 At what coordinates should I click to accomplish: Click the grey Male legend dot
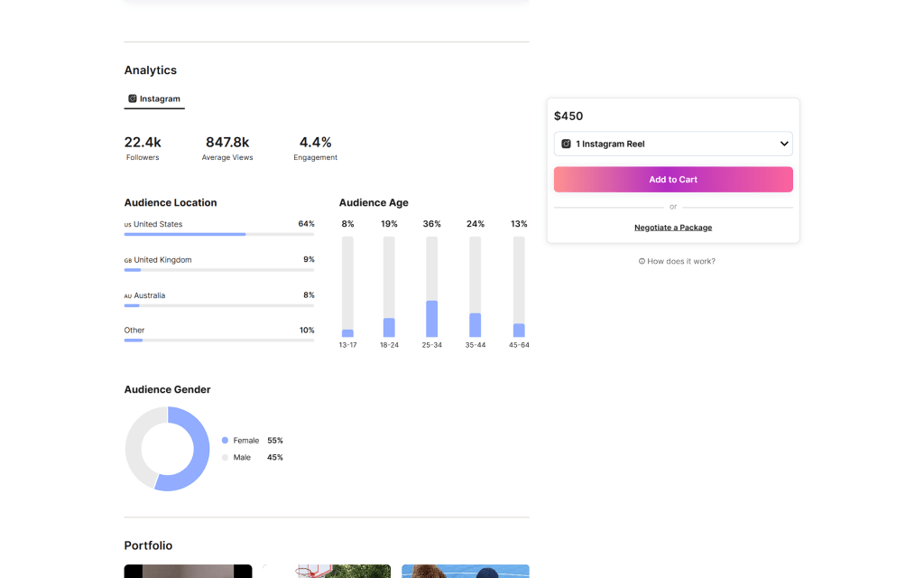(225, 458)
